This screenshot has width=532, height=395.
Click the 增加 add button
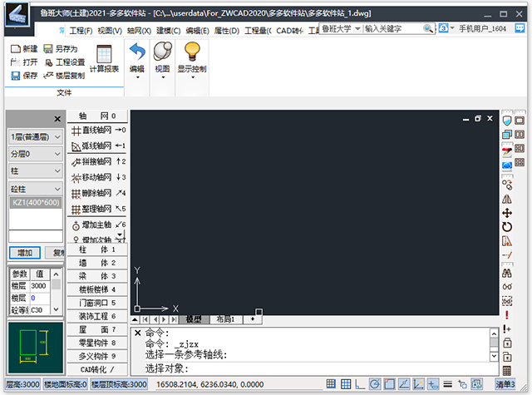click(25, 253)
